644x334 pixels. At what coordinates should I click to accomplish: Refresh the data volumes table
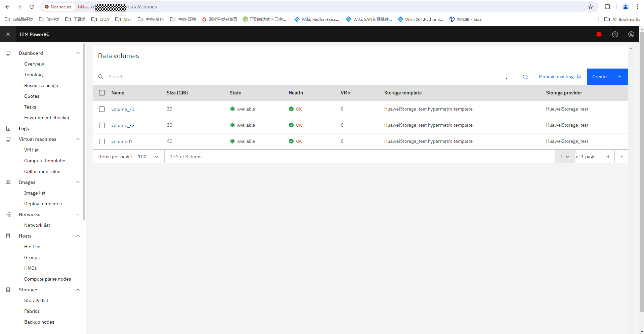coord(525,77)
